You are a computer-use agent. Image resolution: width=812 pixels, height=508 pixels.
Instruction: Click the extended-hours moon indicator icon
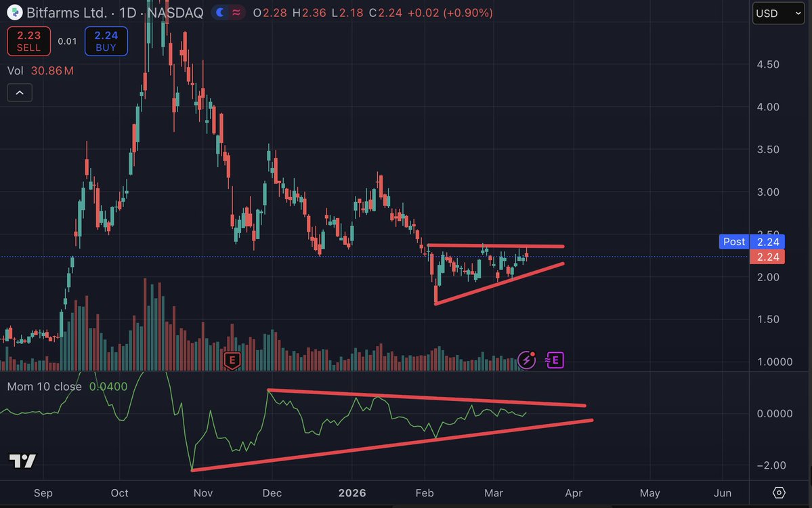(x=220, y=12)
